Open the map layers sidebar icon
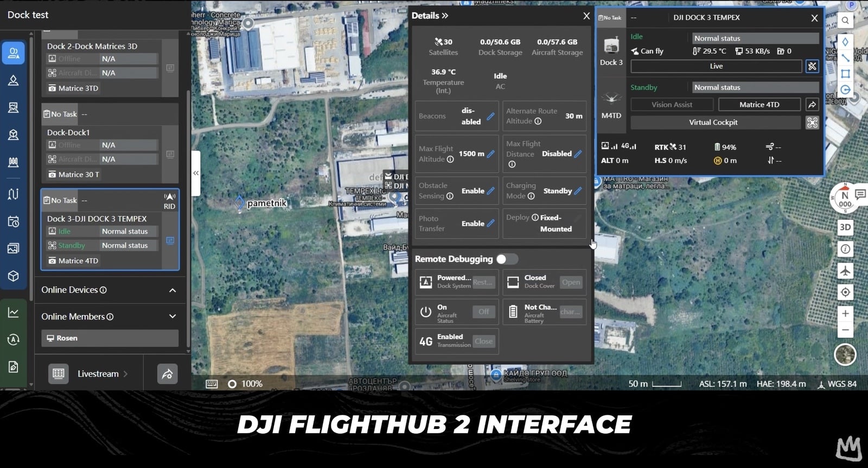 (x=13, y=107)
